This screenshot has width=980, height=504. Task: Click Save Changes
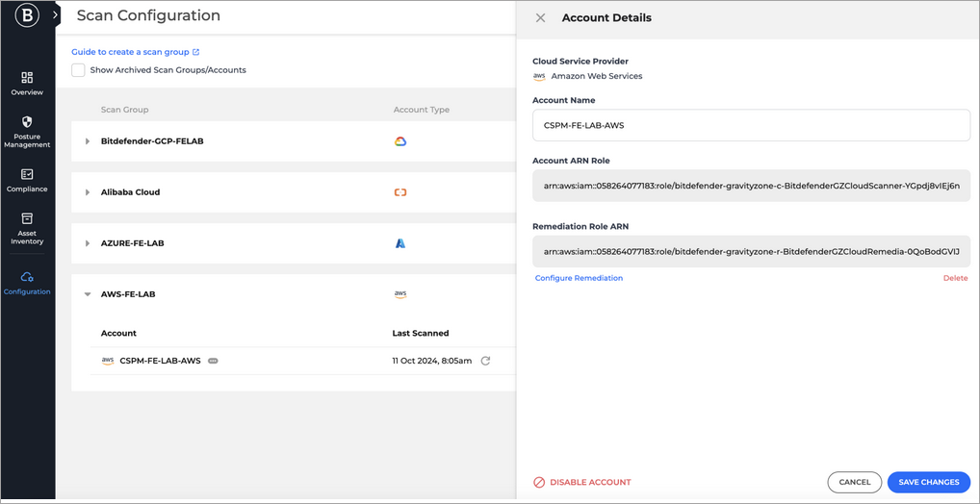[x=929, y=482]
